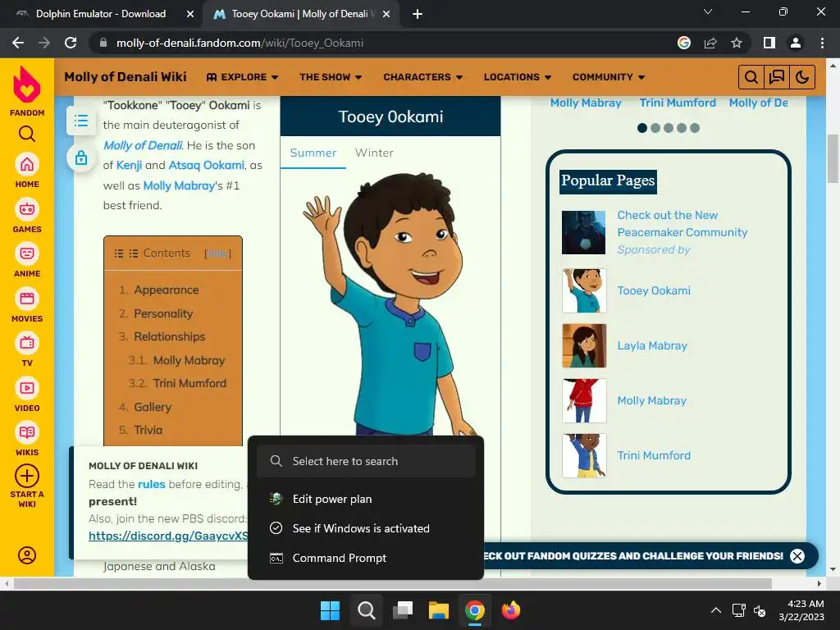Open the user profile icon in sidebar
This screenshot has width=840, height=630.
click(x=27, y=555)
